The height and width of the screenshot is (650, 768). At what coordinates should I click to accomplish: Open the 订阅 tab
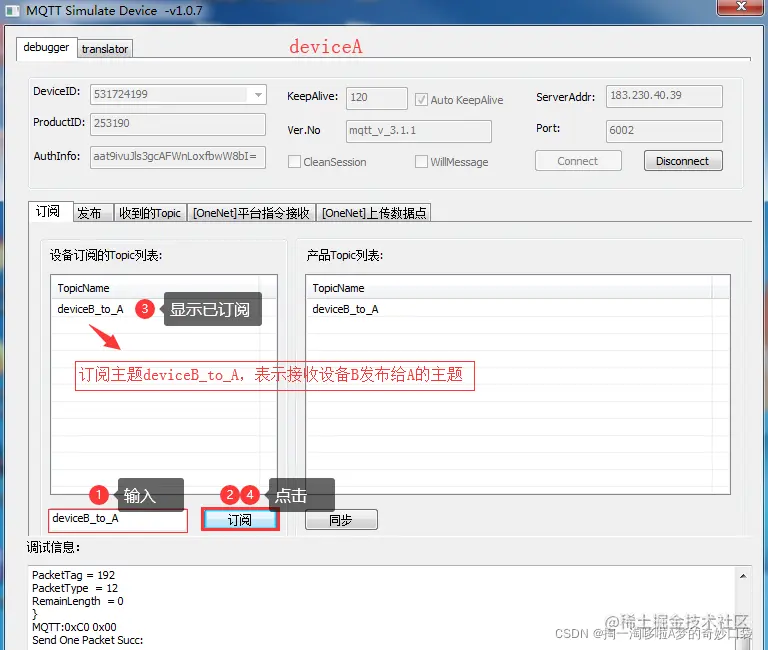[x=50, y=212]
